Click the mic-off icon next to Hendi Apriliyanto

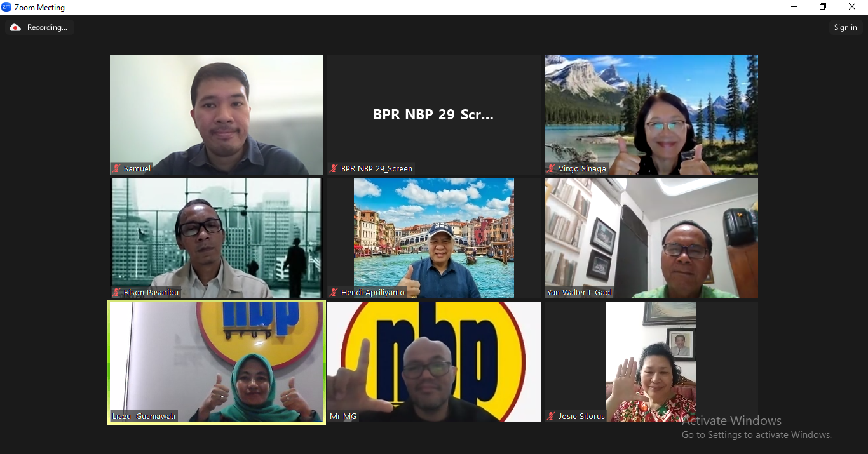click(334, 293)
